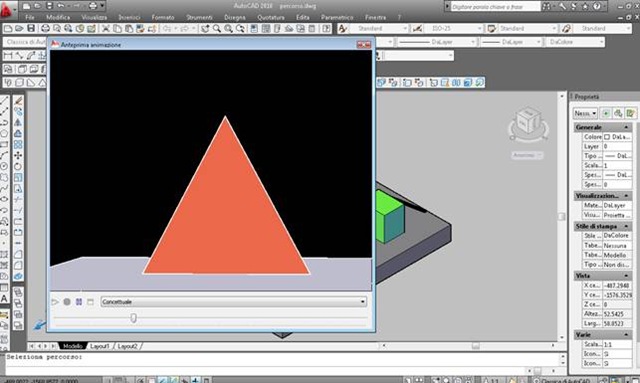The height and width of the screenshot is (383, 640).
Task: Click the Save icon on the standard toolbar
Action: click(x=31, y=28)
